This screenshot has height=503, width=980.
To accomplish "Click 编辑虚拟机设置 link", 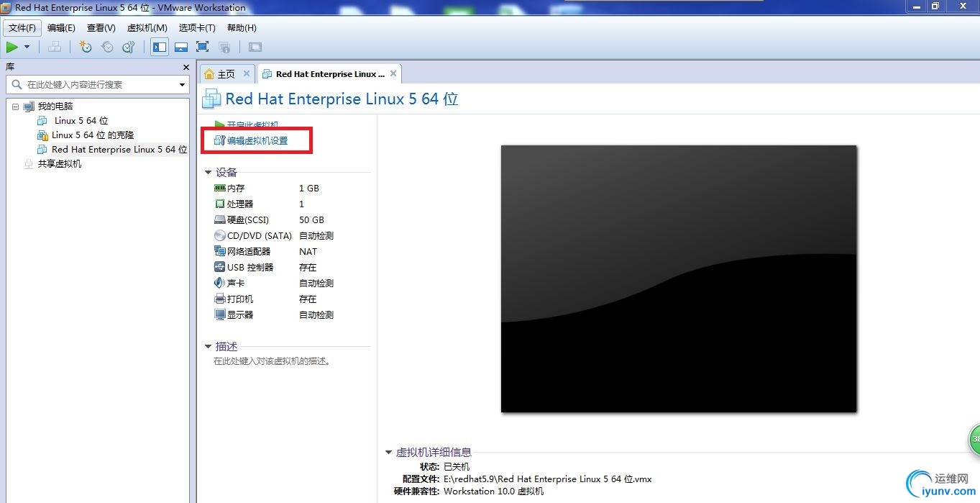I will (x=257, y=140).
